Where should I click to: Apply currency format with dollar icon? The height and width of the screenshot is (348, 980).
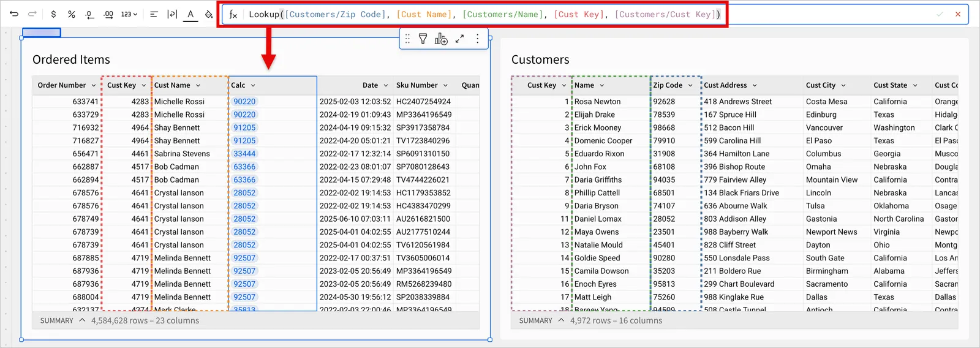pyautogui.click(x=53, y=14)
